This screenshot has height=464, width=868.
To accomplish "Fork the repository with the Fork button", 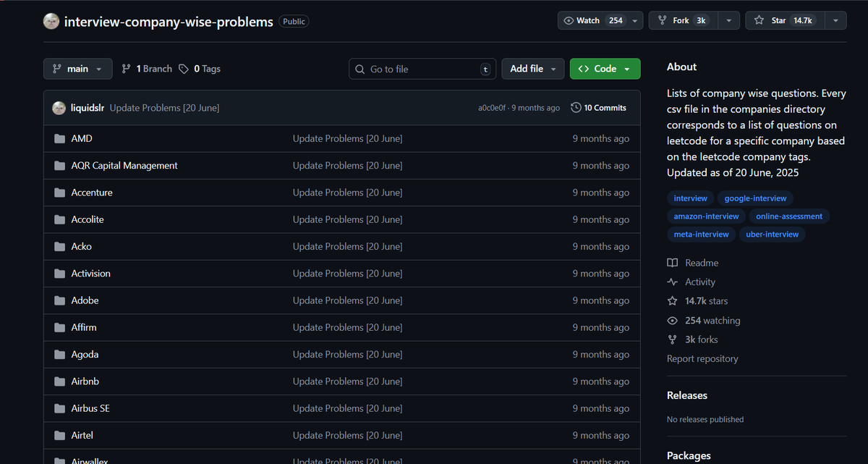I will (683, 21).
